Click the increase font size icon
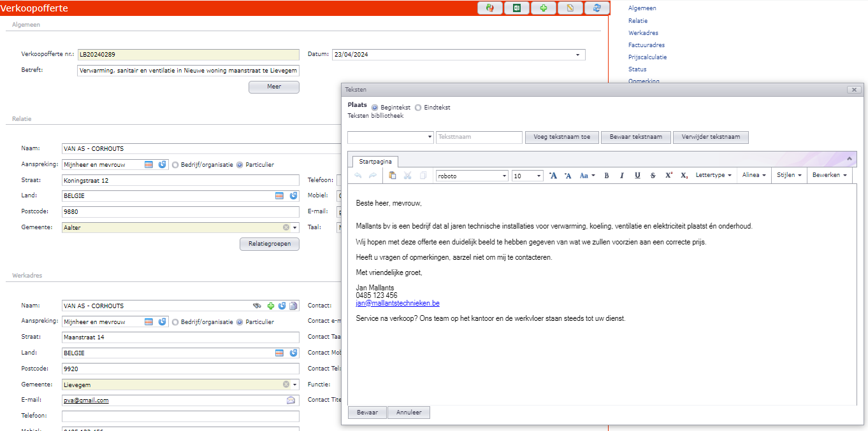 (553, 176)
